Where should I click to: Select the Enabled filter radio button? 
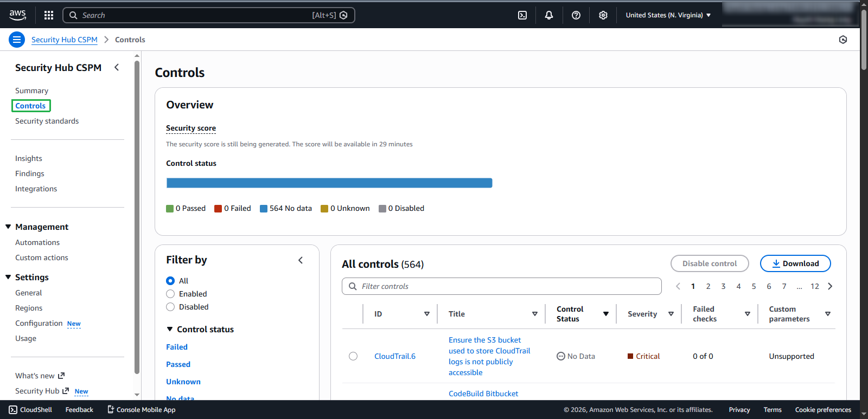tap(170, 294)
